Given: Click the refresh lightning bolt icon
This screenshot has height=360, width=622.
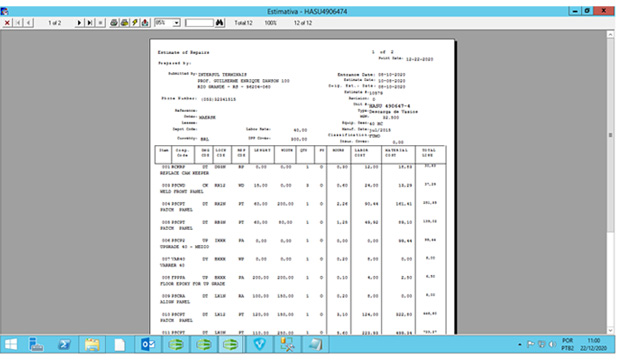Looking at the screenshot, I should pos(135,23).
